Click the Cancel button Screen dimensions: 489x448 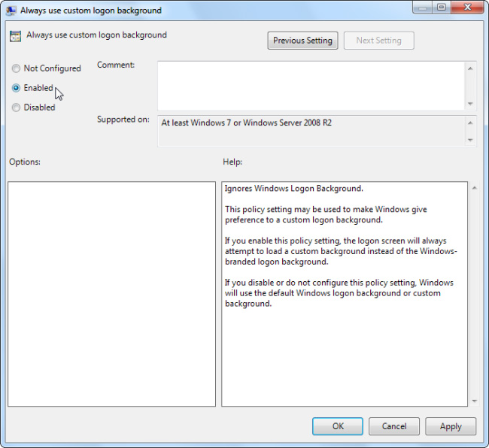394,426
